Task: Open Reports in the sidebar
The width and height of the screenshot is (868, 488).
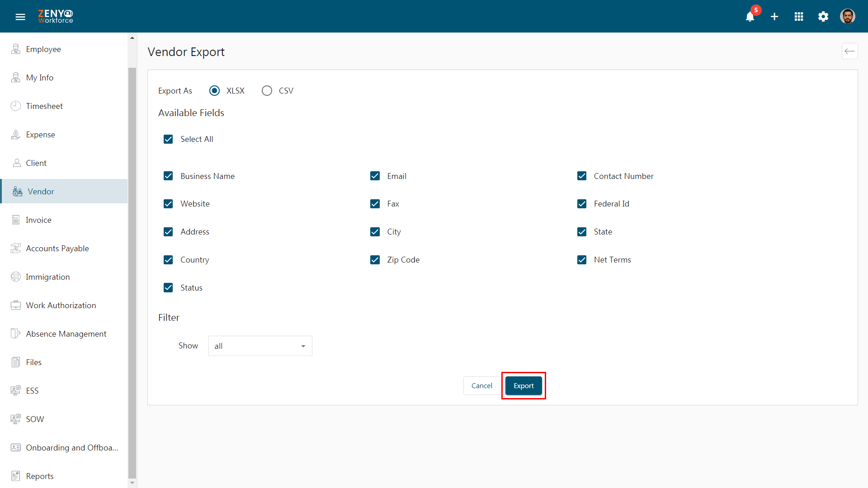Action: (x=64, y=476)
